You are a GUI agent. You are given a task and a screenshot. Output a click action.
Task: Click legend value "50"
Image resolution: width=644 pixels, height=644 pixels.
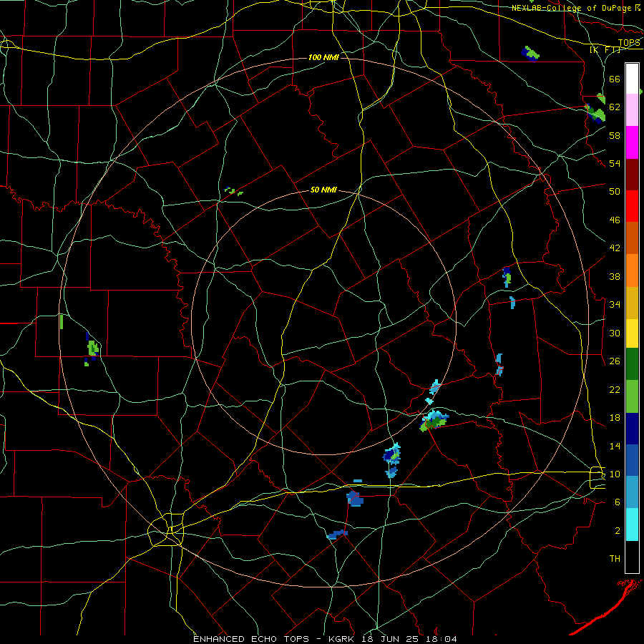(615, 191)
